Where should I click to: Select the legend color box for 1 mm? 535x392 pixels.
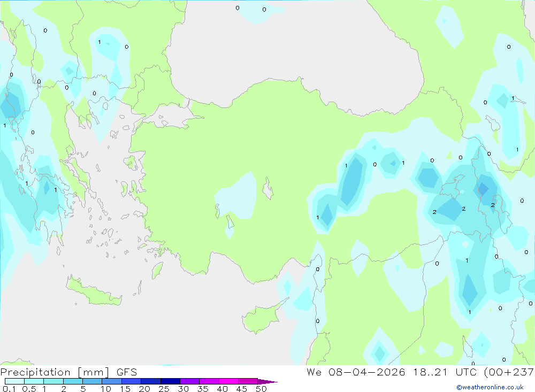tap(53, 381)
